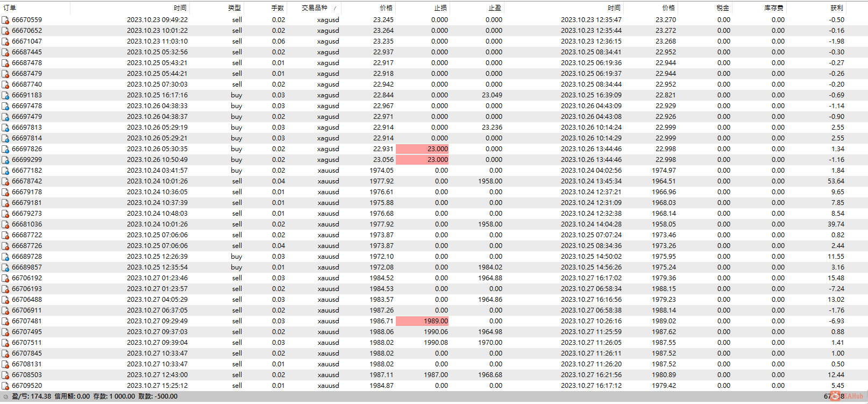
Task: Click order number 66707495
Action: (27, 332)
